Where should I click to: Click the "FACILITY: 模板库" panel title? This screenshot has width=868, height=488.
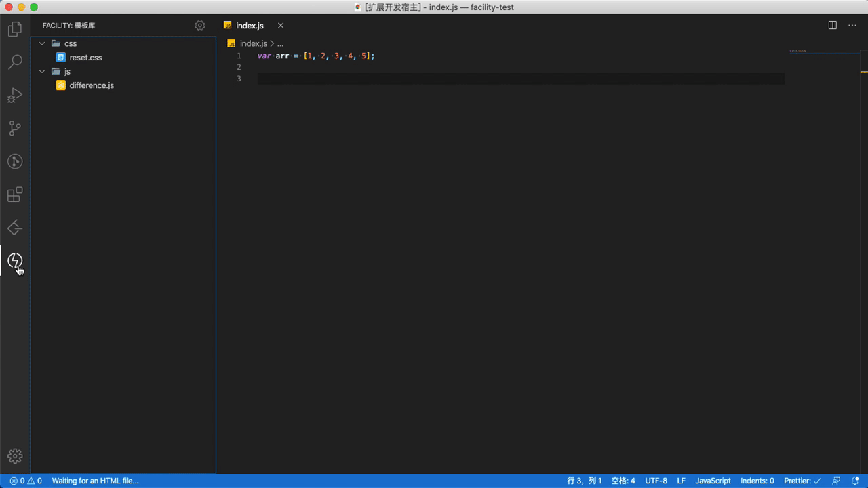(x=68, y=26)
